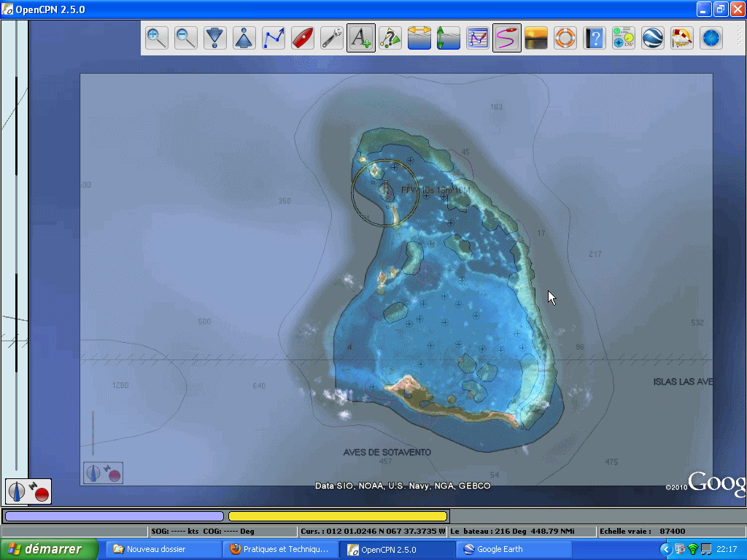Screen dimensions: 747x560
Task: Click the life ring Man Overboard icon
Action: click(565, 37)
